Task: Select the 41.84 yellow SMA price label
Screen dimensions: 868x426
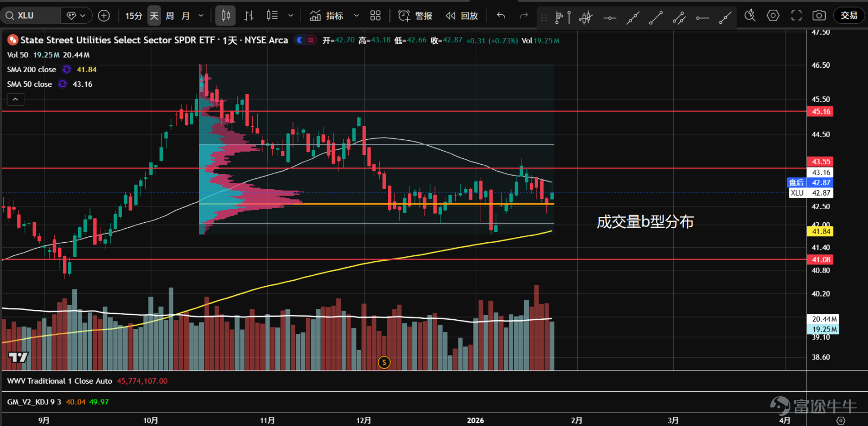Action: point(821,231)
